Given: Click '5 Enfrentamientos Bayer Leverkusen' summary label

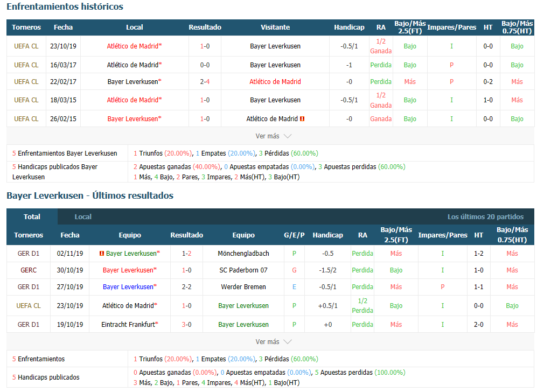Looking at the screenshot, I should click(65, 153).
